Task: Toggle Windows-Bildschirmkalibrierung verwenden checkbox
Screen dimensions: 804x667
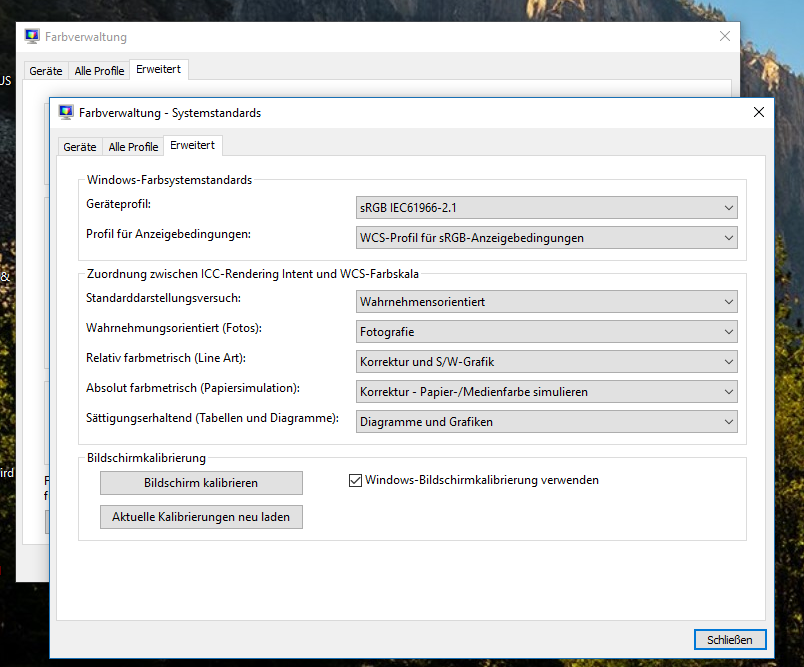Action: (355, 480)
